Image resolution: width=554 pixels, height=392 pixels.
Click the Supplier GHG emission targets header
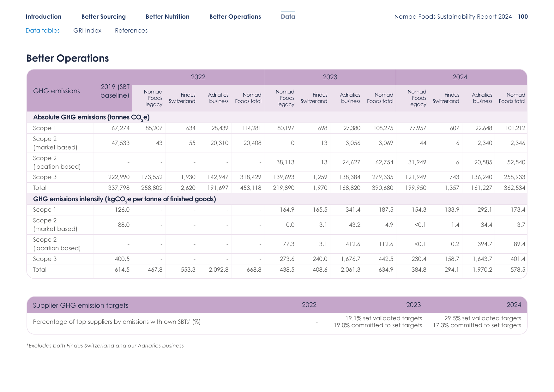click(81, 305)
